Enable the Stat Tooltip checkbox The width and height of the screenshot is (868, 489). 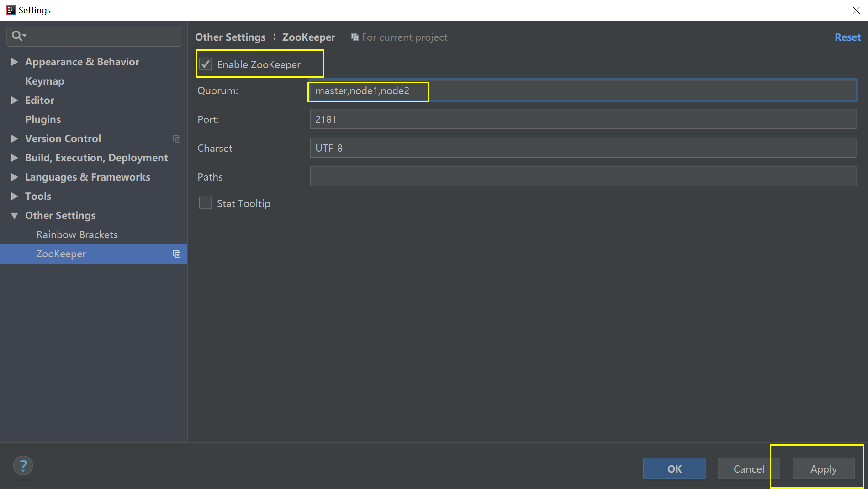[206, 203]
